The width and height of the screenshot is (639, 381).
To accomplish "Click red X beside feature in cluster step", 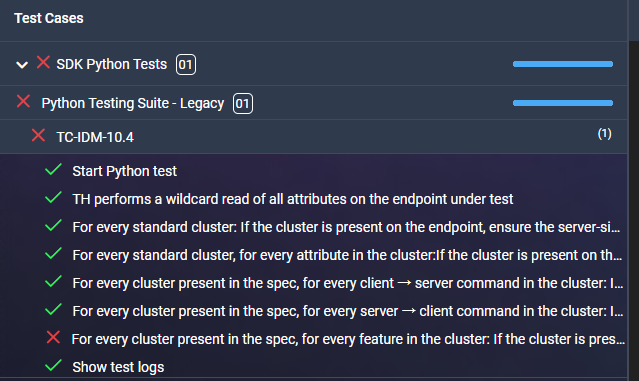I will click(53, 337).
